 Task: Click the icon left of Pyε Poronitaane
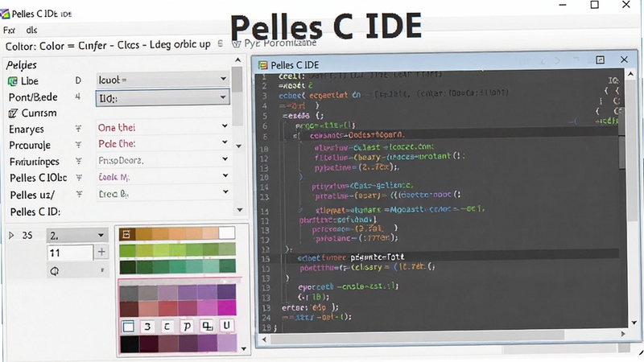point(236,43)
